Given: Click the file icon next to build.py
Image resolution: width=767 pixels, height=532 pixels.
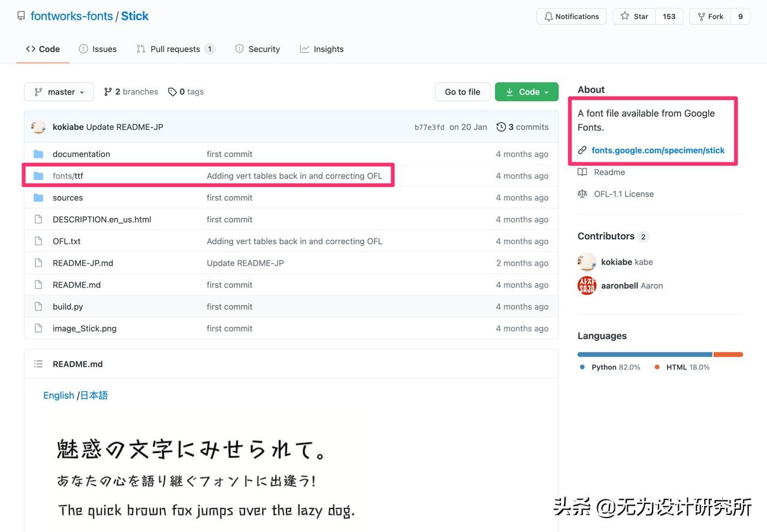Looking at the screenshot, I should [39, 307].
